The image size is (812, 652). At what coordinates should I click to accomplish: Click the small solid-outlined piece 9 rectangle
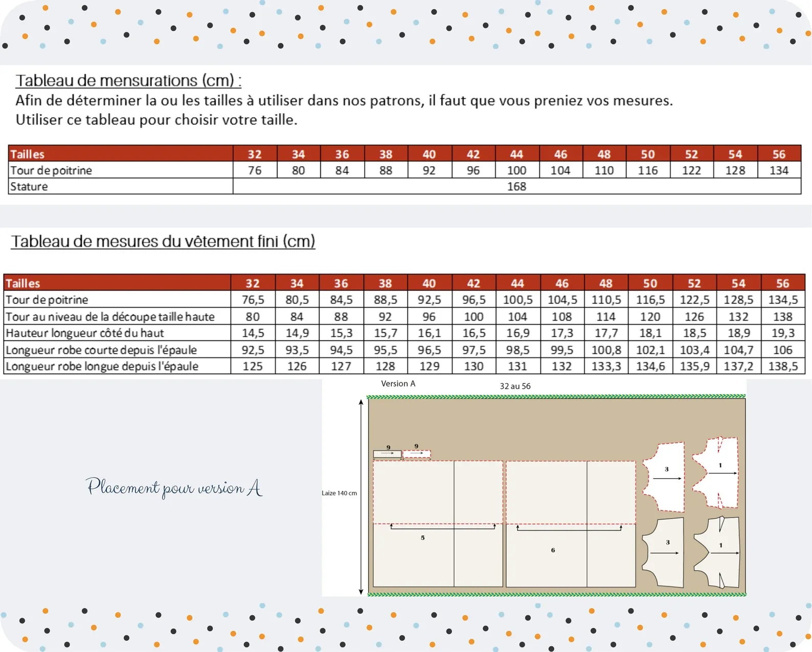[387, 454]
